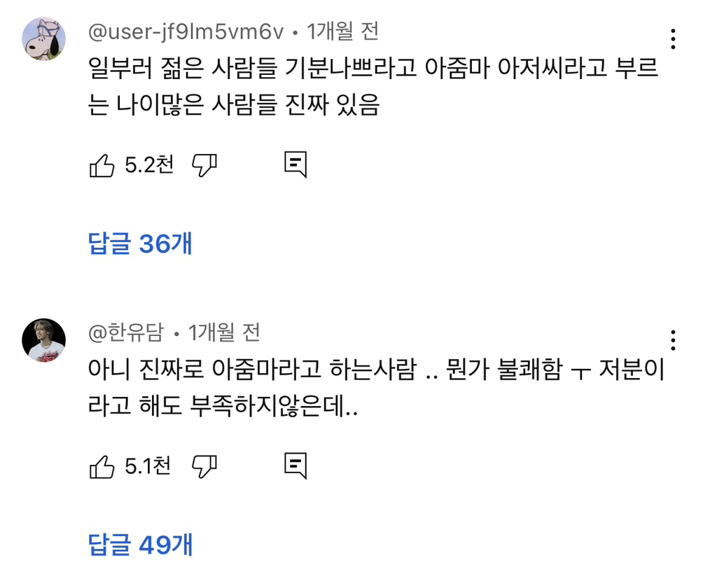Image resolution: width=717 pixels, height=588 pixels.
Task: Click the 1개월 전 timestamp beside @한유담
Action: point(225,332)
